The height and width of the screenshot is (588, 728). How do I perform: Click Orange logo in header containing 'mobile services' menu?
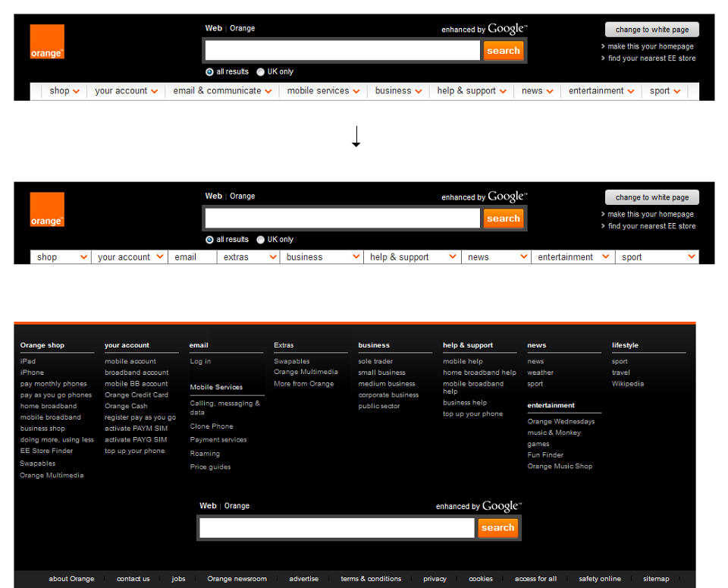coord(47,42)
